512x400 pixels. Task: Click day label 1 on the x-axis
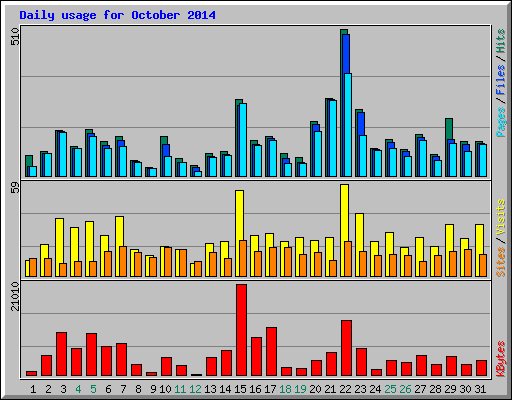click(33, 389)
